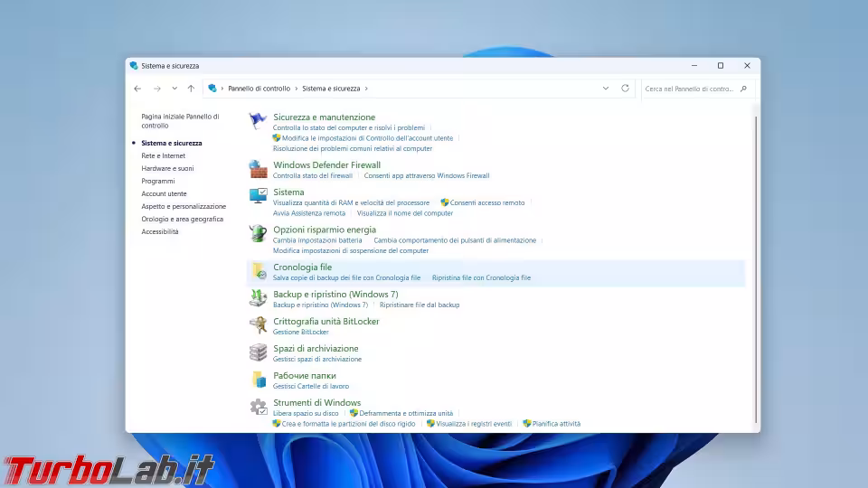Image resolution: width=868 pixels, height=488 pixels.
Task: Select Hardware e suoni in sidebar
Action: pos(167,168)
